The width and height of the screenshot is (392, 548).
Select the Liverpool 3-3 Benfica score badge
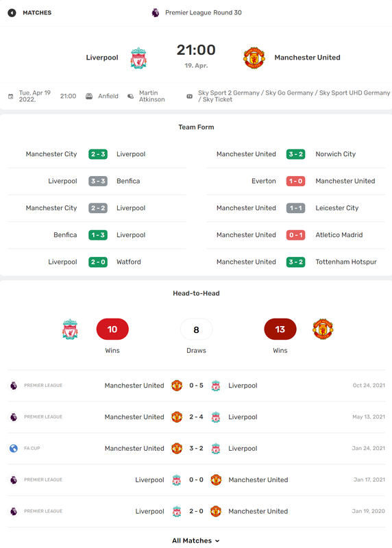(98, 181)
